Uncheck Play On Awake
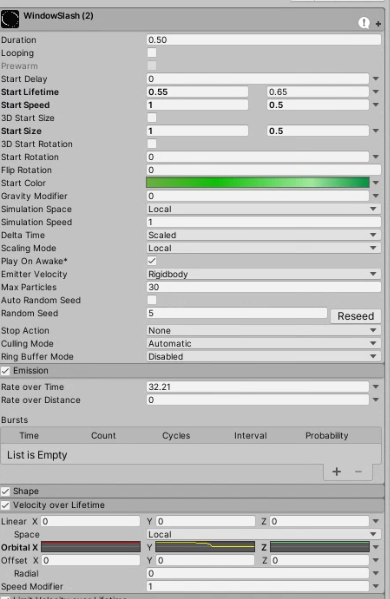Image resolution: width=390 pixels, height=599 pixels. click(x=152, y=261)
